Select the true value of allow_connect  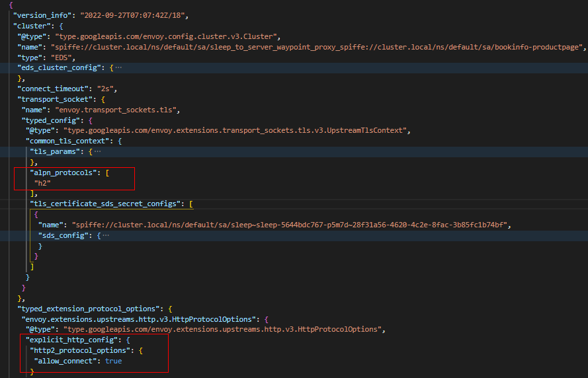point(113,361)
